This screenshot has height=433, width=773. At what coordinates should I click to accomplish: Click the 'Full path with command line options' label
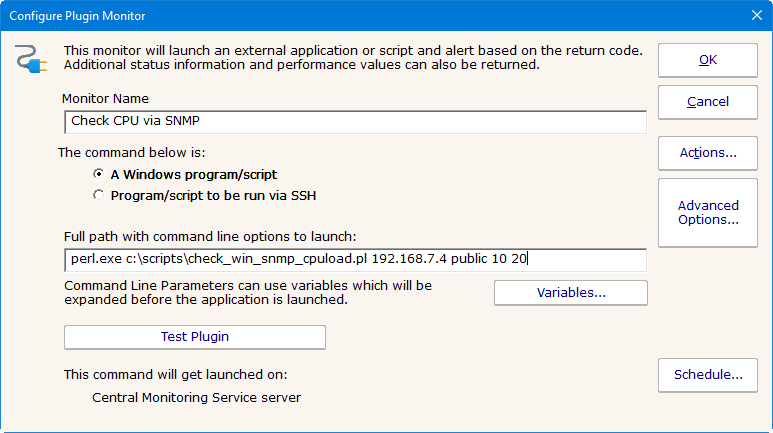tap(208, 236)
